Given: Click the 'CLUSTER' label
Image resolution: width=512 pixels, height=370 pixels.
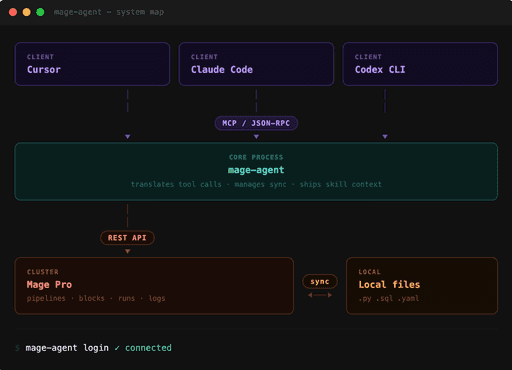Looking at the screenshot, I should pyautogui.click(x=43, y=272).
